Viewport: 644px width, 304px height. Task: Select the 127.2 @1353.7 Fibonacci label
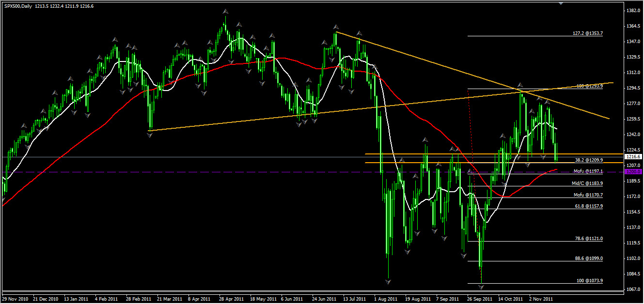(588, 34)
